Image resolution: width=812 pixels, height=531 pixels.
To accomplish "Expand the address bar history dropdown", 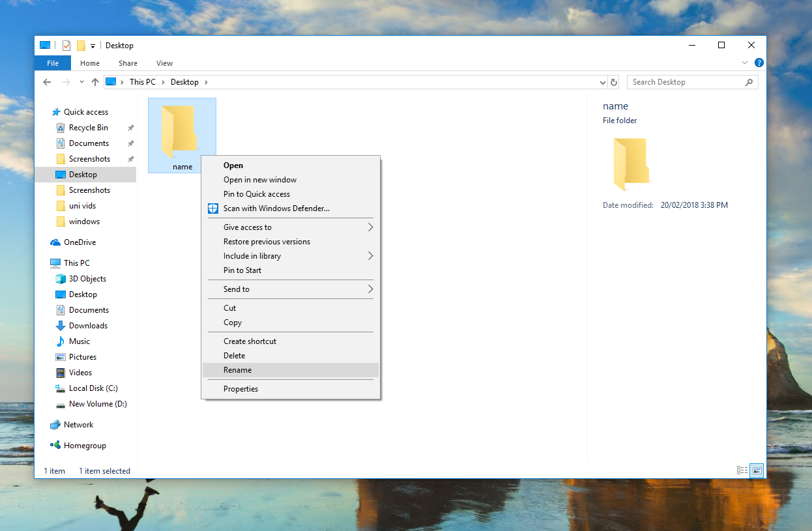I will [x=603, y=83].
